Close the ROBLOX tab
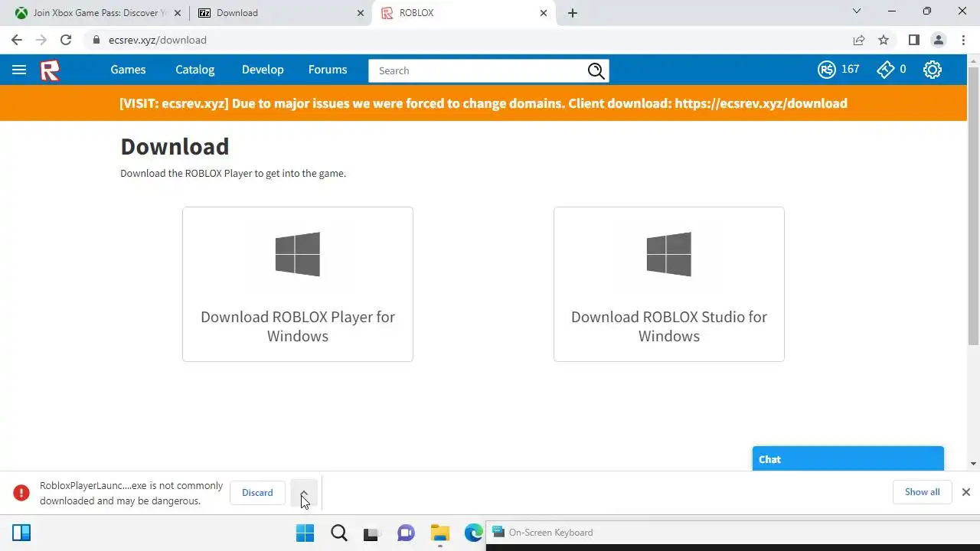Viewport: 980px width, 551px height. coord(544,13)
